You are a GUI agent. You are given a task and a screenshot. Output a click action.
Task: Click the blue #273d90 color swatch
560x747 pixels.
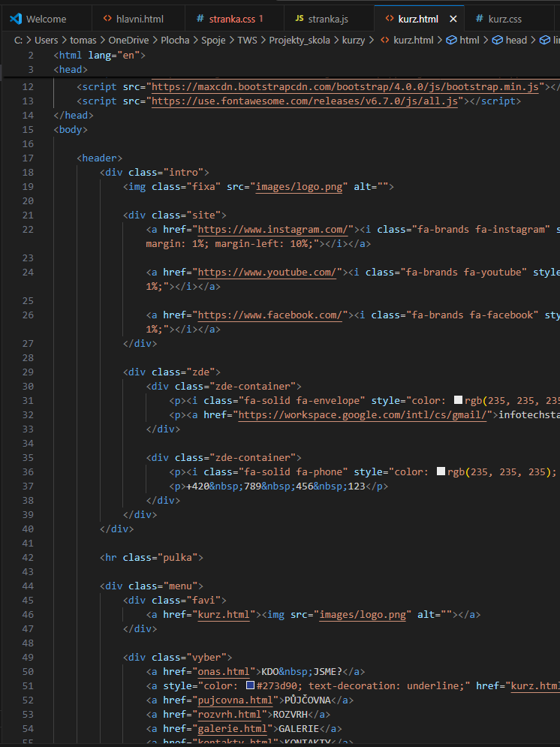tap(251, 685)
